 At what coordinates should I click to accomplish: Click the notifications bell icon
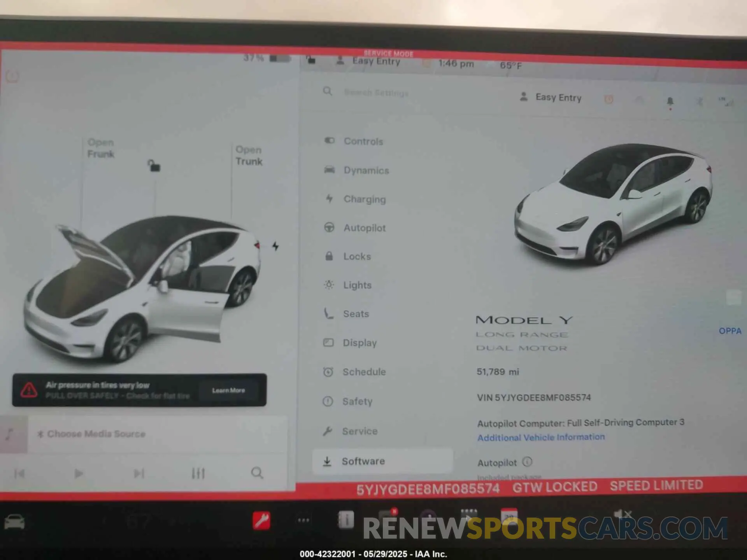pyautogui.click(x=670, y=101)
